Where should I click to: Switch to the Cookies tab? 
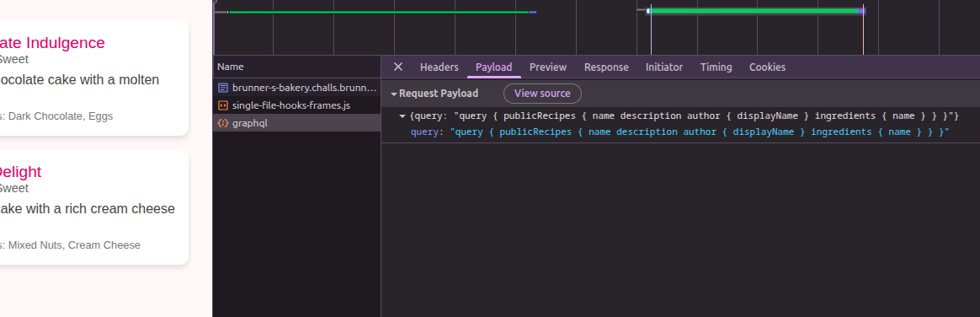tap(768, 67)
